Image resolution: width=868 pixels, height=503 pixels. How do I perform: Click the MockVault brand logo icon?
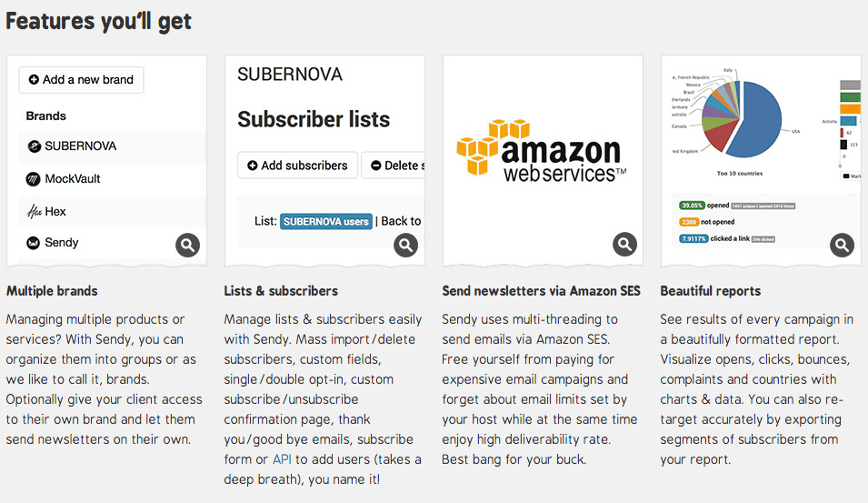coord(34,179)
